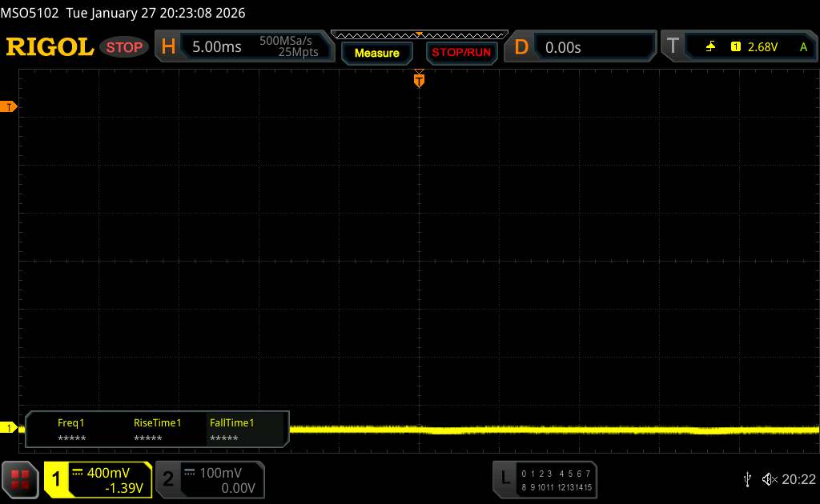
Task: Toggle channel 1 via its 400mV label
Action: (98, 479)
